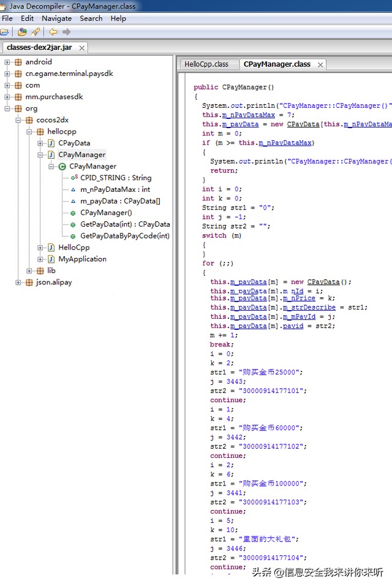392x586 pixels.
Task: Click the green CPayManager class icon
Action: pos(62,167)
